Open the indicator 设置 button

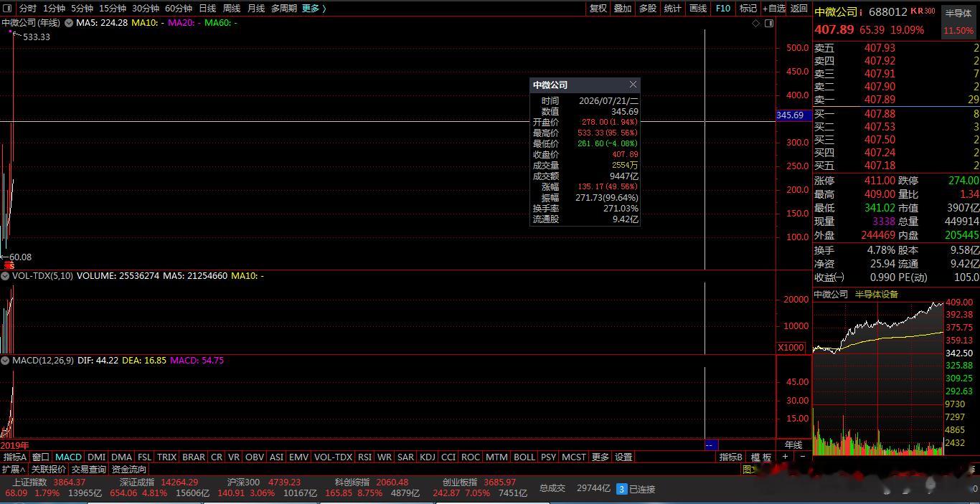coord(623,457)
